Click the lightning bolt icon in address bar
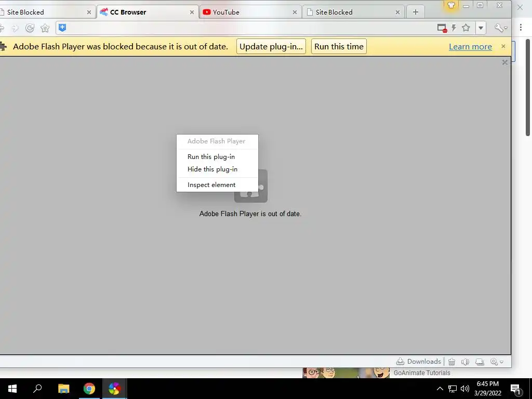This screenshot has height=399, width=532. (x=454, y=28)
